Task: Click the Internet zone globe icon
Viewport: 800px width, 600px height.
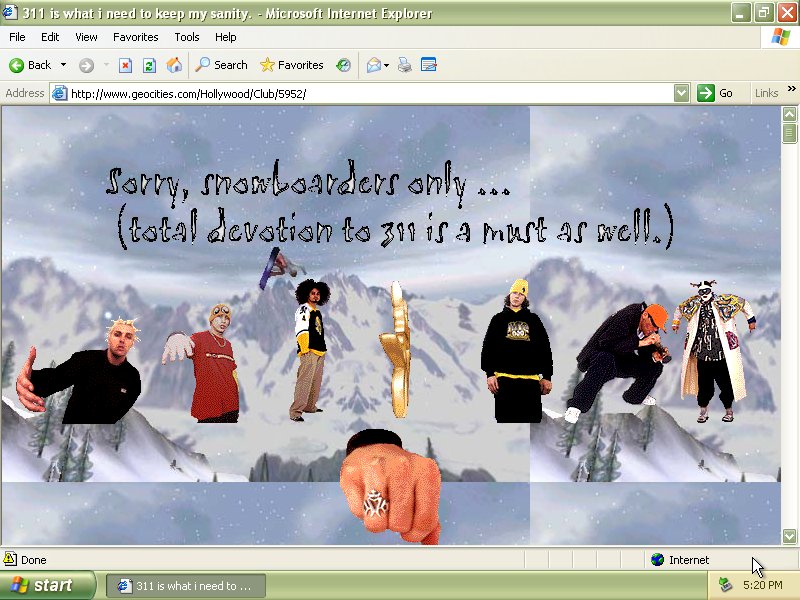Action: click(658, 560)
